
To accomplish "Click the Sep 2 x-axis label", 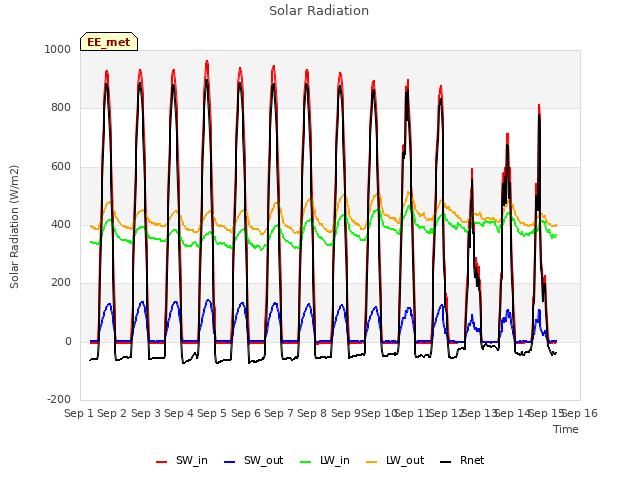I will [x=112, y=413].
